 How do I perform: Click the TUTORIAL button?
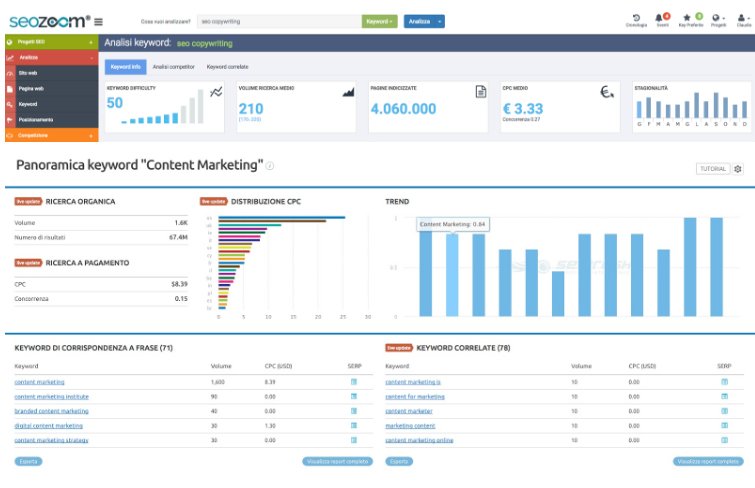tap(713, 169)
